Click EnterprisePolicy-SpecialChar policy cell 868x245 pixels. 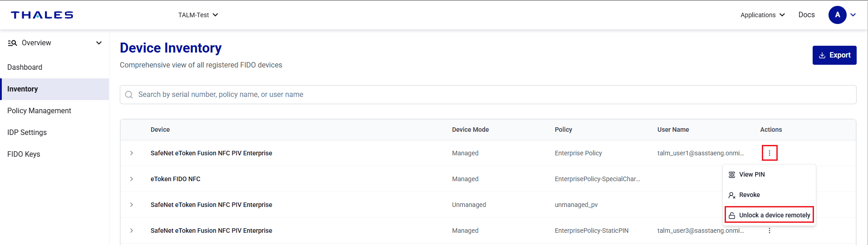597,179
